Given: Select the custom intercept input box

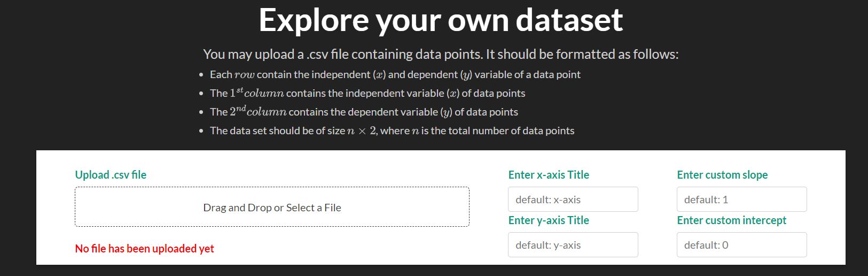Looking at the screenshot, I should click(x=741, y=245).
